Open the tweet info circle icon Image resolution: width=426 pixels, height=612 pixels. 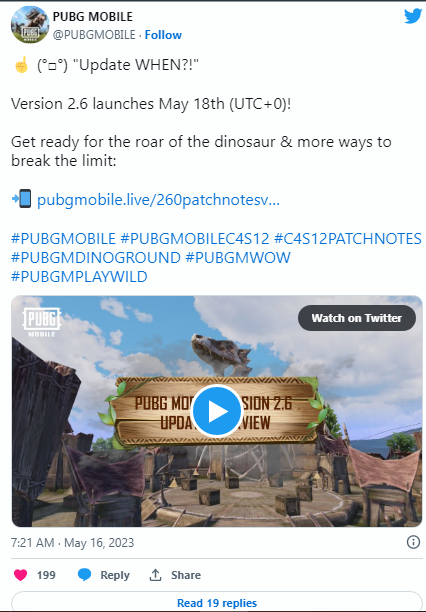point(413,542)
